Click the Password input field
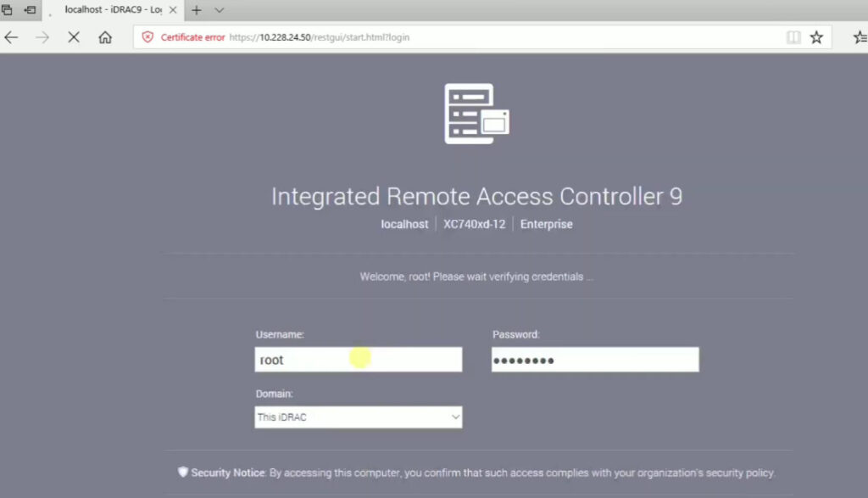868x498 pixels. [x=595, y=360]
